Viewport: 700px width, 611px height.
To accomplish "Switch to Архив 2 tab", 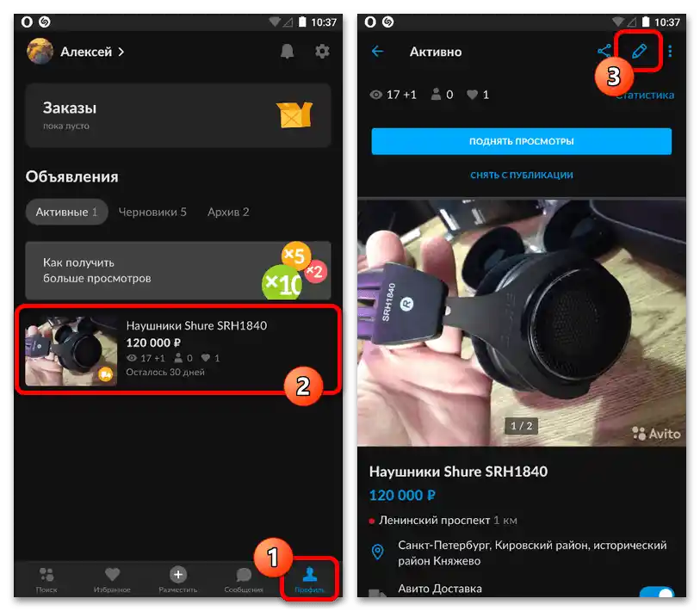I will point(227,212).
